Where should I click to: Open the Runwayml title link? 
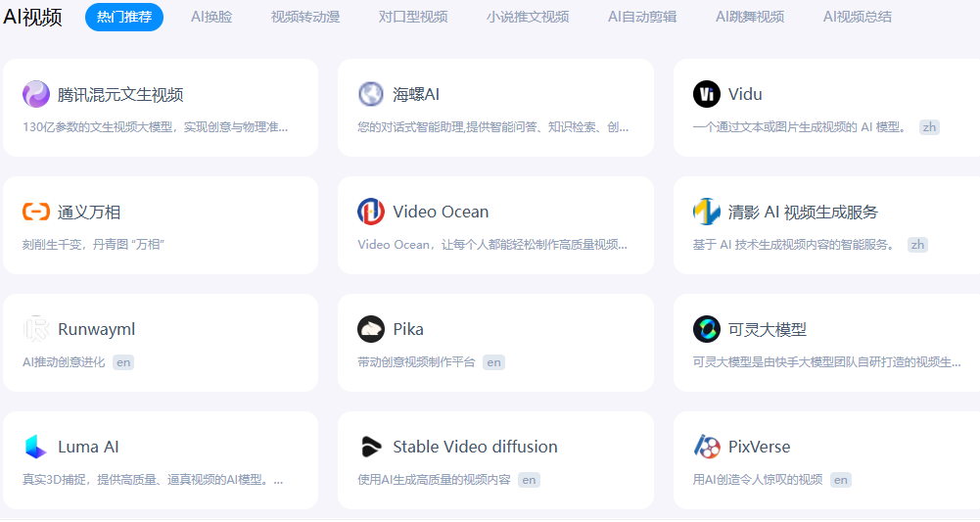[x=96, y=329]
